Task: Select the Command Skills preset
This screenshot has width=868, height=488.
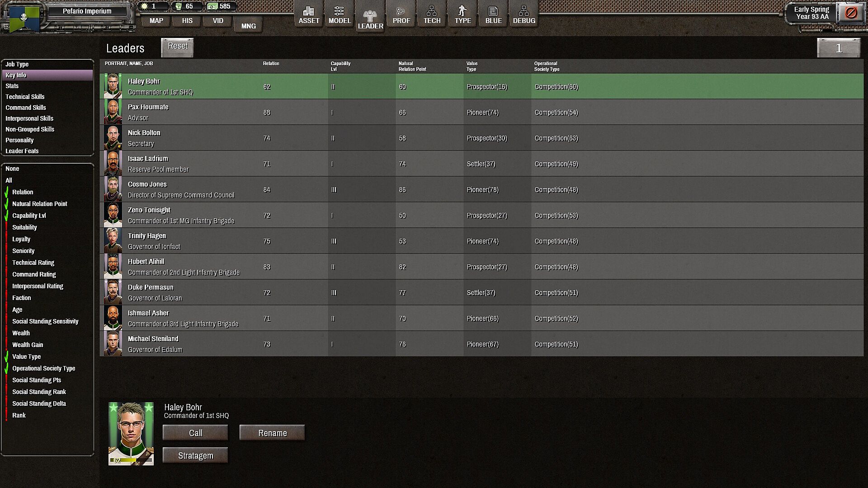Action: (26, 108)
